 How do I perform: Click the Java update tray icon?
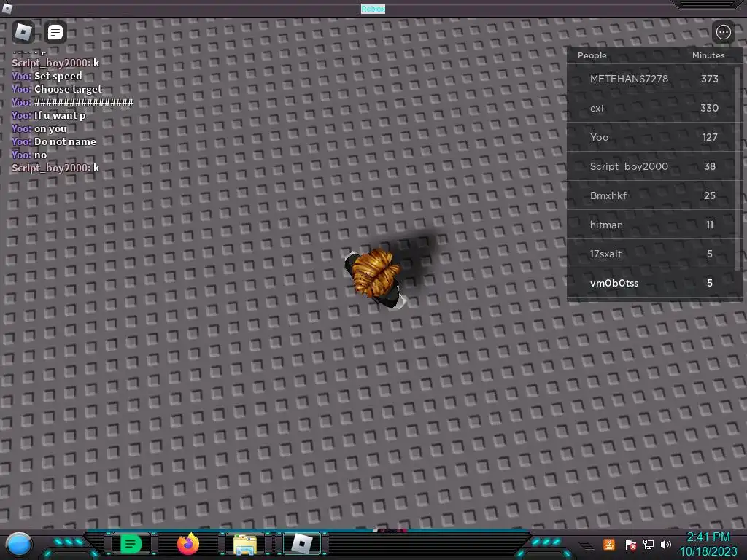[608, 544]
